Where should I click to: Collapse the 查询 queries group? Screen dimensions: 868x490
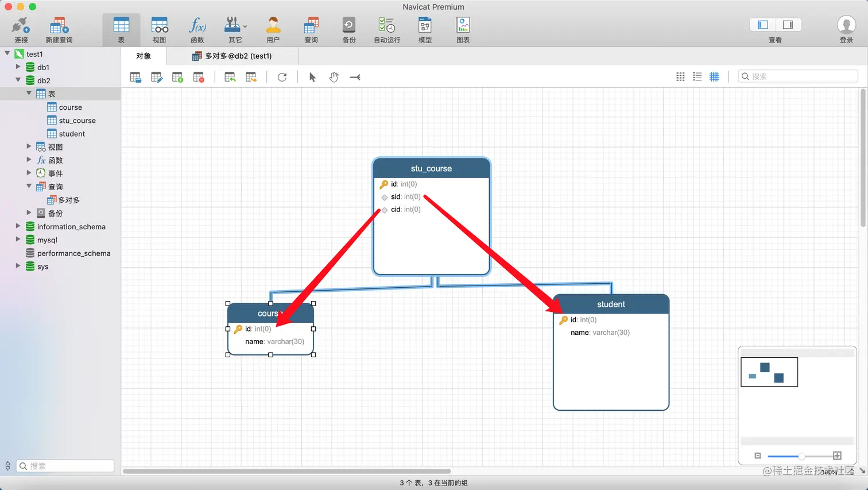29,186
